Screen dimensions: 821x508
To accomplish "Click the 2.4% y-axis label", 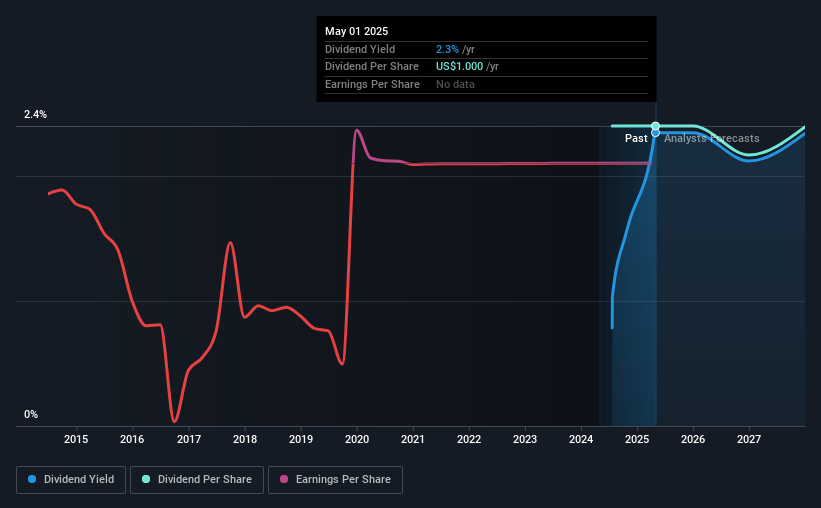I will (35, 114).
